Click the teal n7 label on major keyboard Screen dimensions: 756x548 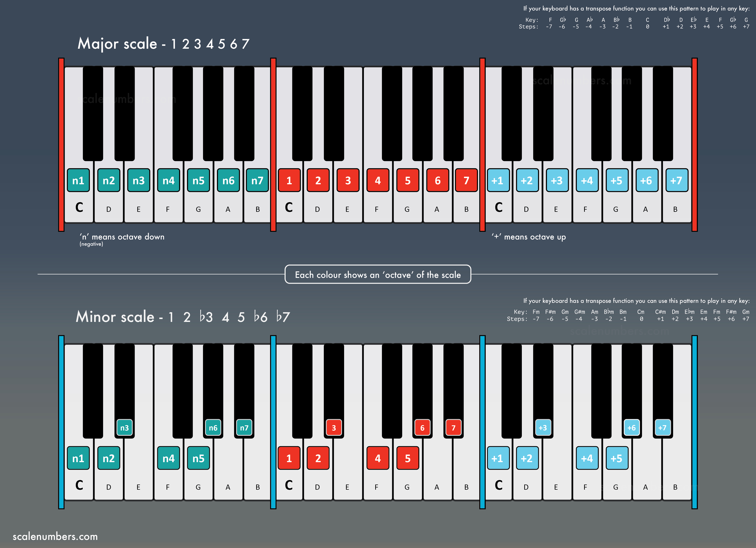click(257, 180)
